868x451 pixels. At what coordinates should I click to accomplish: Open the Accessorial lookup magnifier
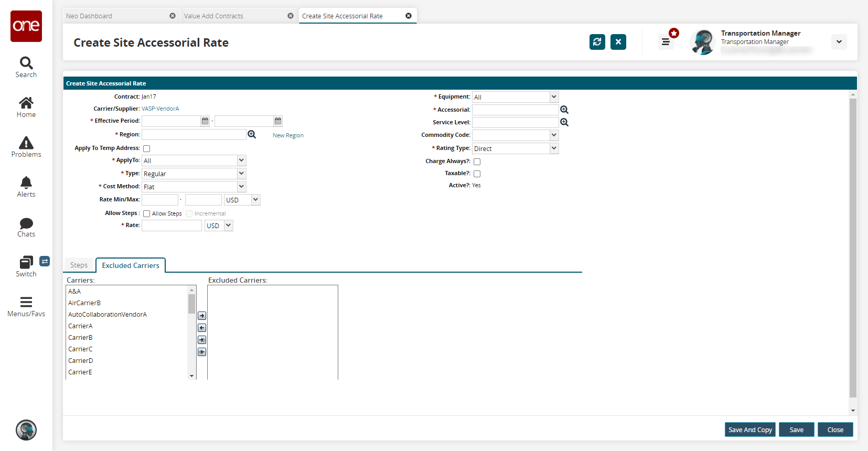(x=564, y=110)
